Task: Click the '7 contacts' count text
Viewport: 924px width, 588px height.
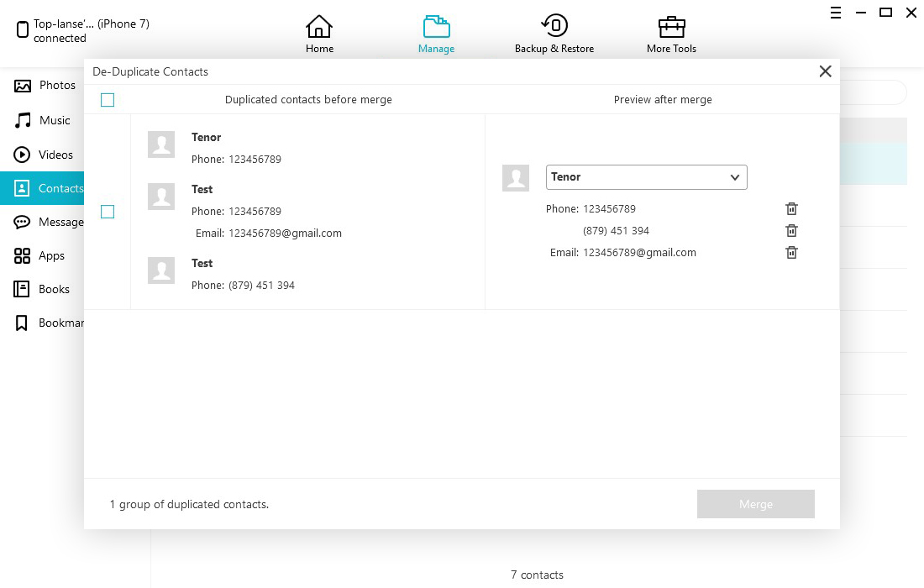Action: tap(537, 575)
